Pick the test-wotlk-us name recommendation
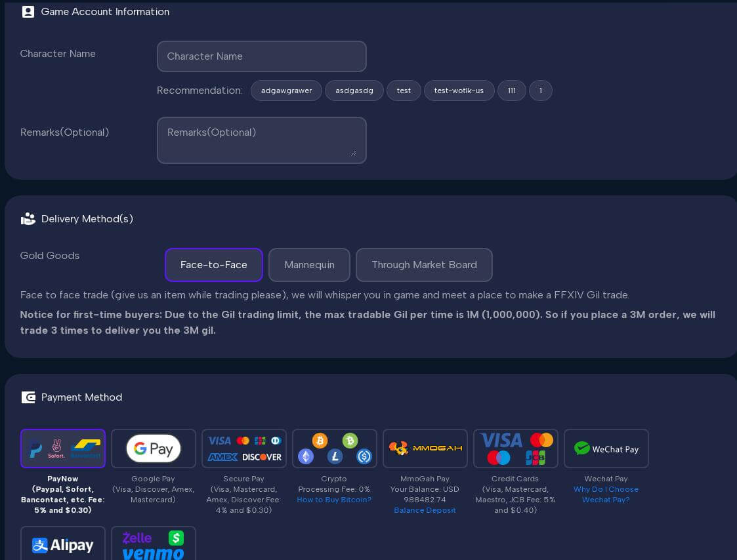This screenshot has width=737, height=560. pyautogui.click(x=459, y=90)
